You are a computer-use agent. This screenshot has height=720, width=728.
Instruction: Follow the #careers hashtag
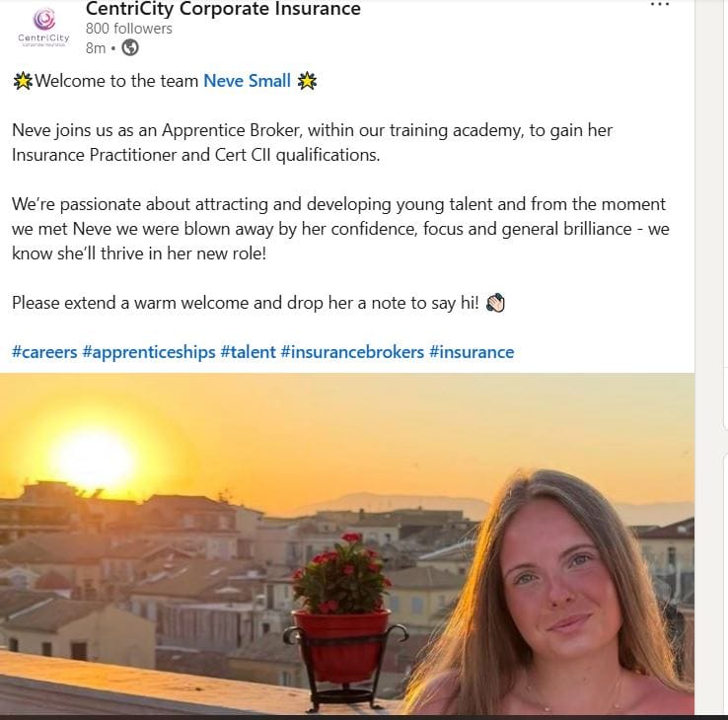[x=44, y=352]
